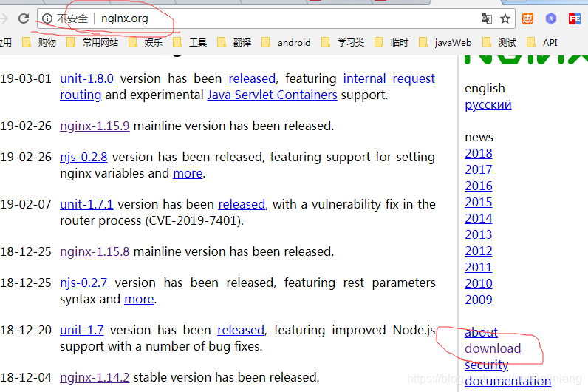Open the 学习类 bookmarks folder
Image resolution: width=588 pixels, height=392 pixels.
(343, 42)
